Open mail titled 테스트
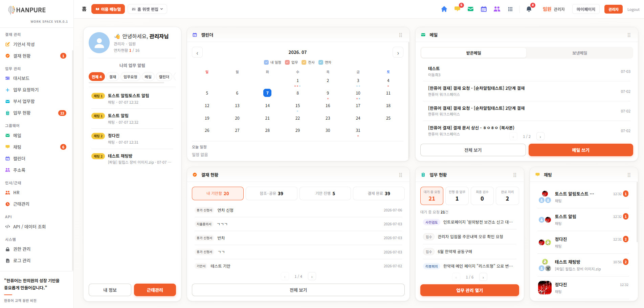The width and height of the screenshot is (644, 308). (x=527, y=71)
